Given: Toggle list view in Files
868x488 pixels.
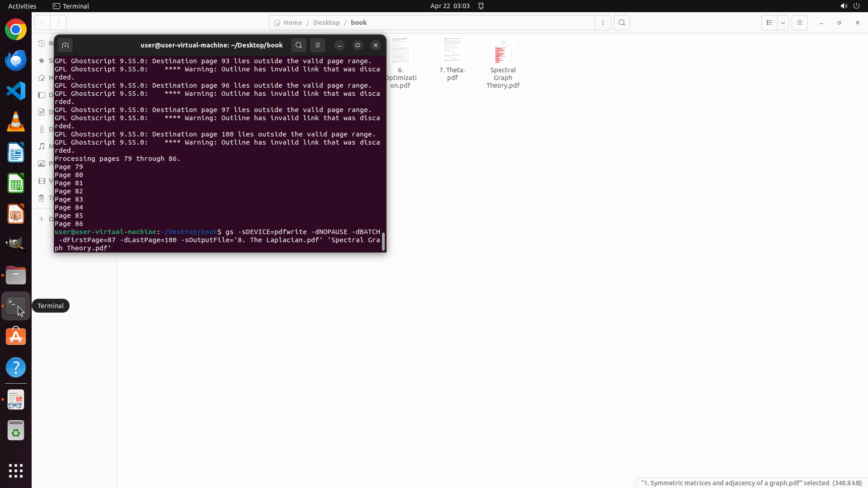Looking at the screenshot, I should click(x=769, y=23).
